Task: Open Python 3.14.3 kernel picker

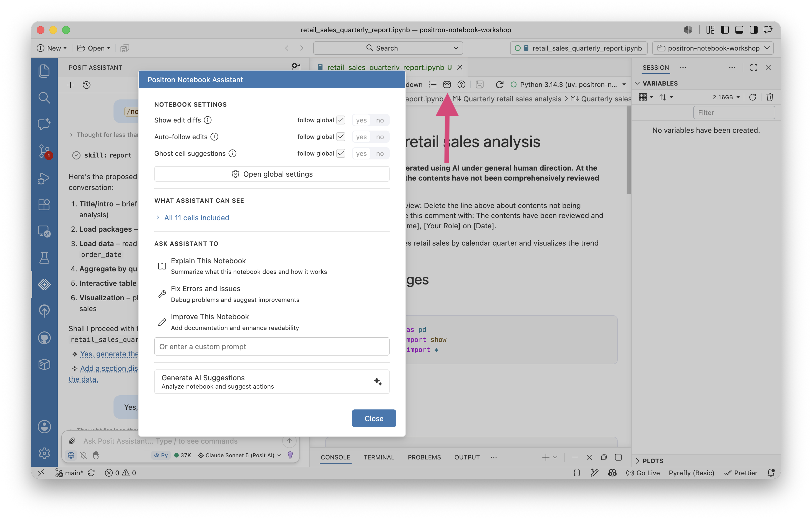Action: click(569, 84)
